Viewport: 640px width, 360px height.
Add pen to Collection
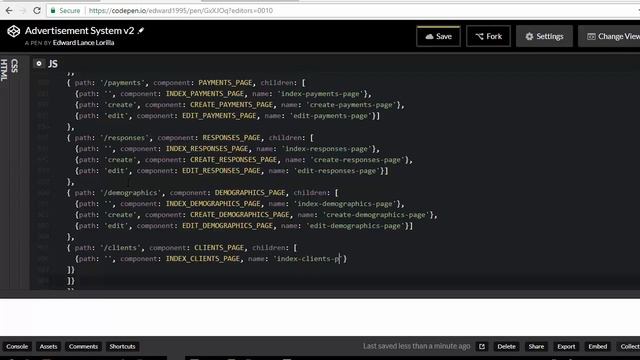(629, 347)
